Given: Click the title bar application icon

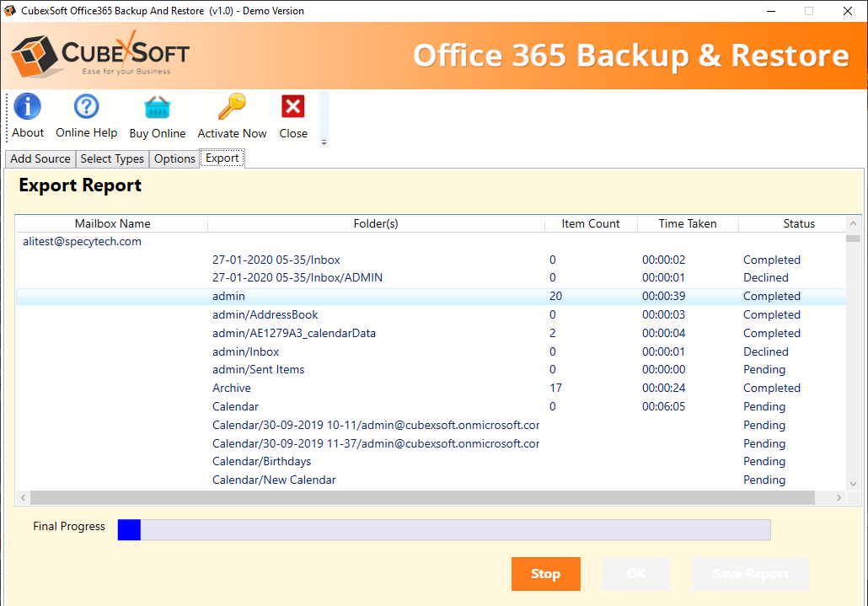Looking at the screenshot, I should click(x=9, y=10).
